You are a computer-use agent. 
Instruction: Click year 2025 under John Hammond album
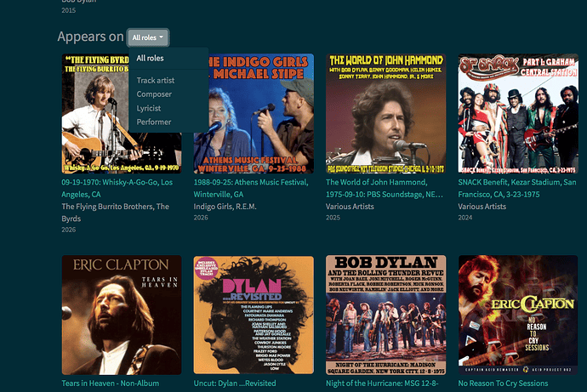333,218
